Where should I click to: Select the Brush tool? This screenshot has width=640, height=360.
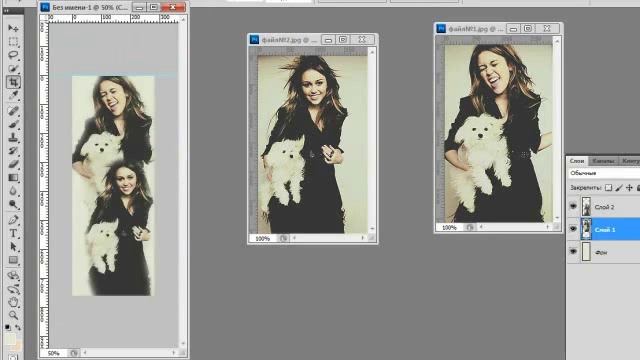13,124
